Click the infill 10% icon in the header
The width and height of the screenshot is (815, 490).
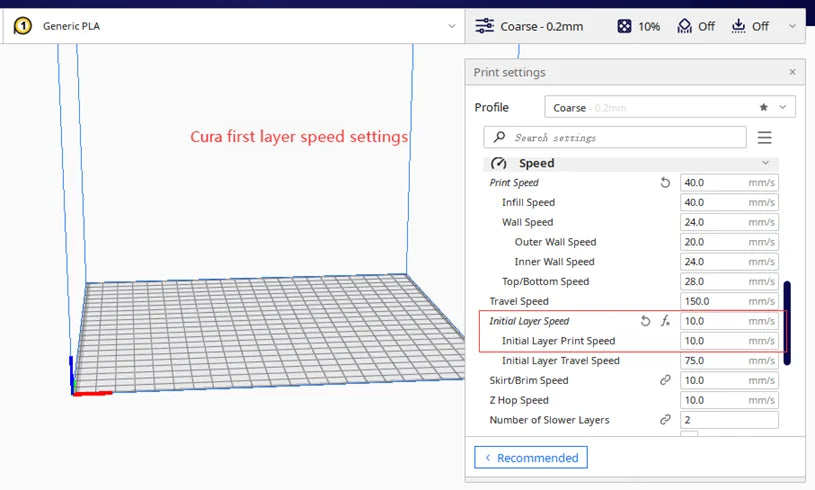pos(624,26)
